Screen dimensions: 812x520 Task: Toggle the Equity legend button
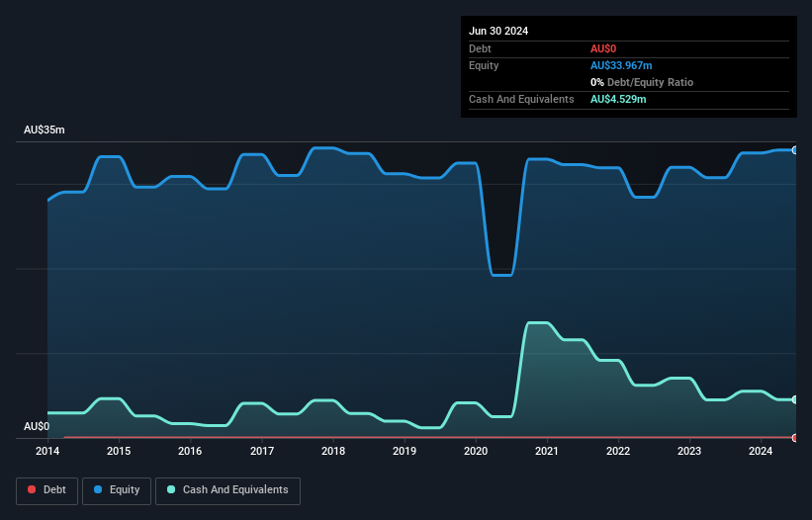pos(117,490)
